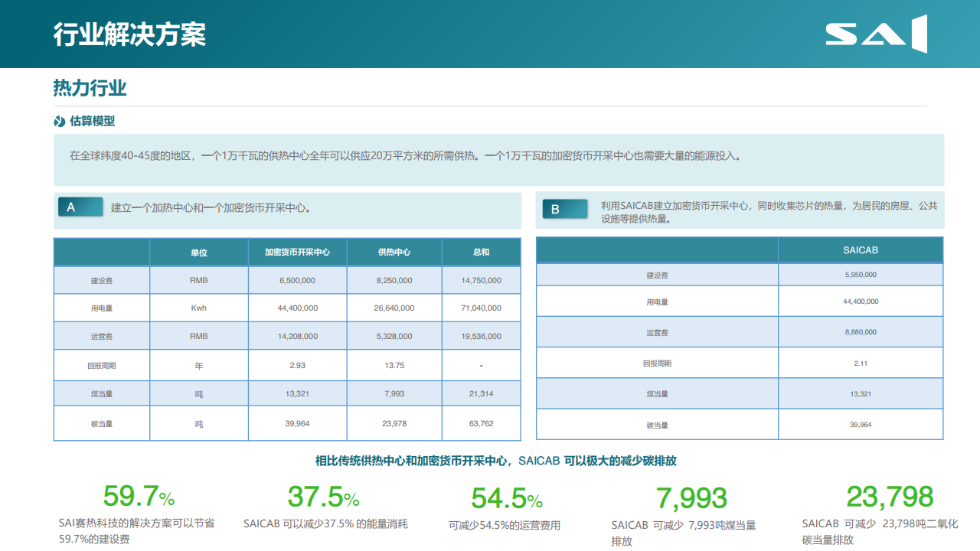980x551 pixels.
Task: Select the A scenario badge
Action: (x=80, y=207)
